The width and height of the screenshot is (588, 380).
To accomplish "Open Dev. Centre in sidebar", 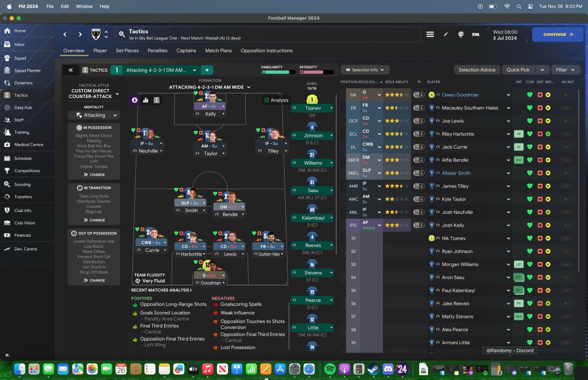I will click(25, 249).
